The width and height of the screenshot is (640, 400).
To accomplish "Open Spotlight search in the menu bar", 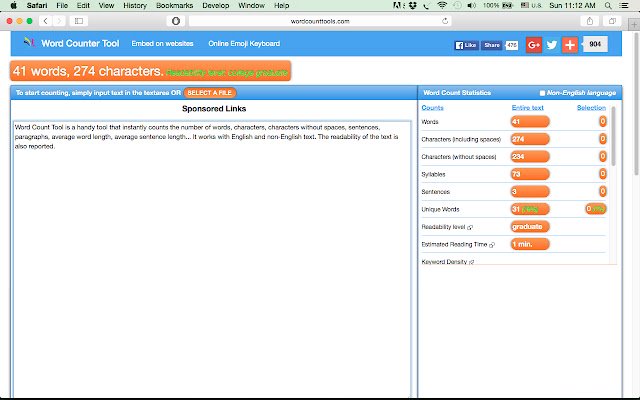I will (608, 5).
